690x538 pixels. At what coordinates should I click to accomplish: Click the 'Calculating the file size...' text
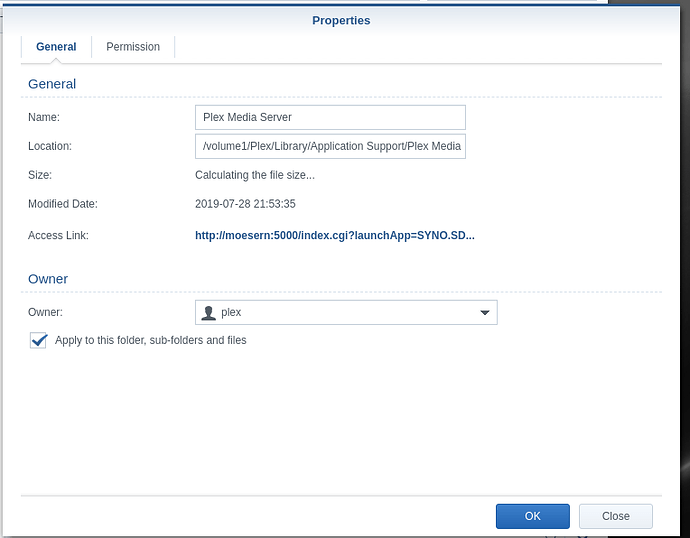254,175
